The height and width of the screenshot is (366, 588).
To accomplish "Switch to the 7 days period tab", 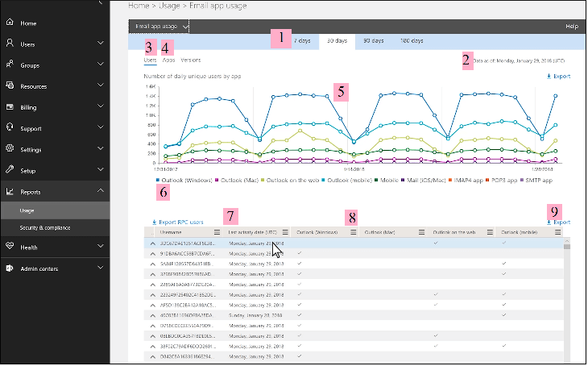I will (x=302, y=41).
